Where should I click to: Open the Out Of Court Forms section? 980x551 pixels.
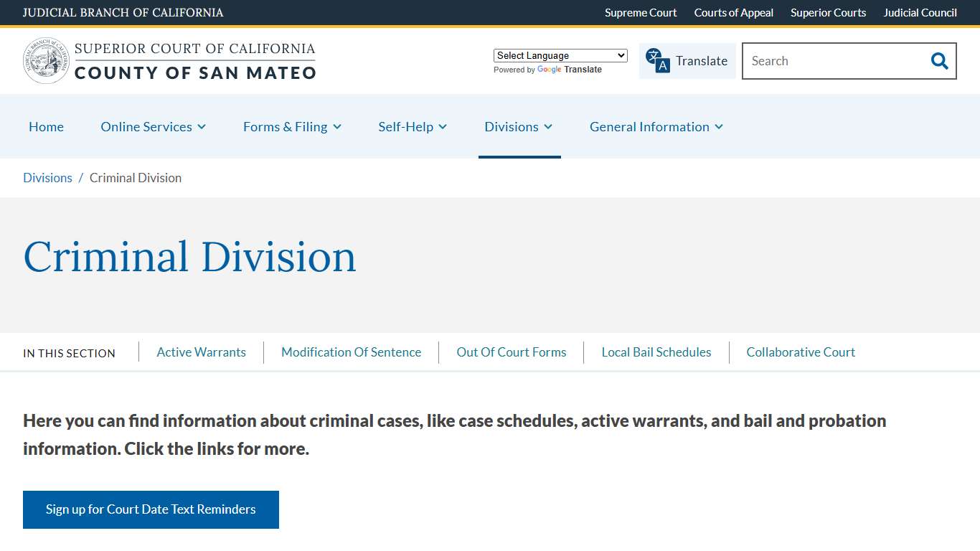(x=512, y=352)
